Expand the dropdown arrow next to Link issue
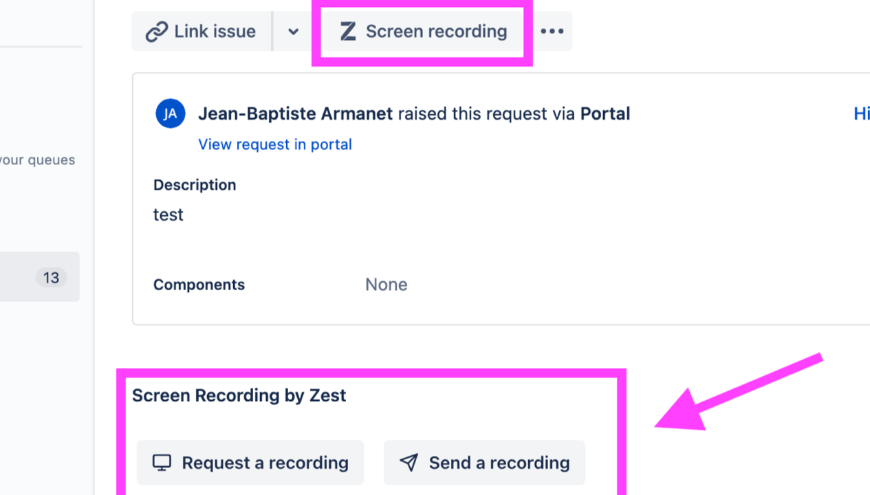Screen dimensions: 870x495 pyautogui.click(x=293, y=32)
